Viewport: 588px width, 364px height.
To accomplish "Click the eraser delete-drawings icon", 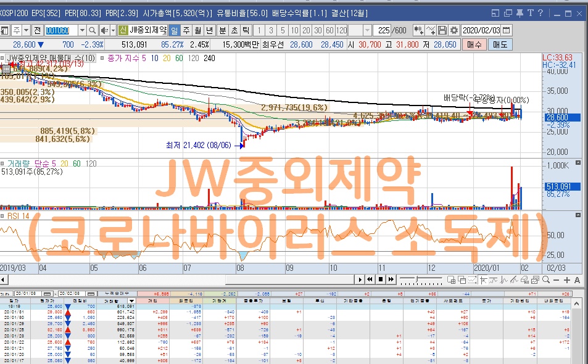I will [524, 279].
